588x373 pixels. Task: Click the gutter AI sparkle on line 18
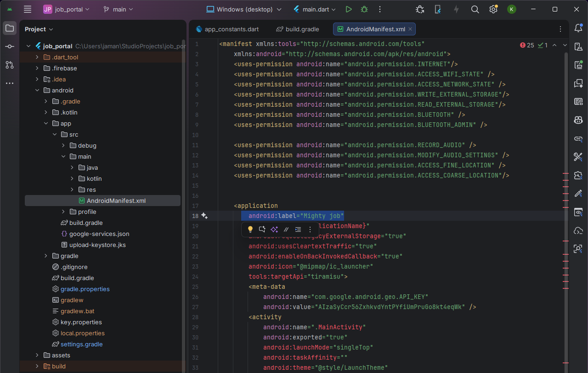pos(204,216)
